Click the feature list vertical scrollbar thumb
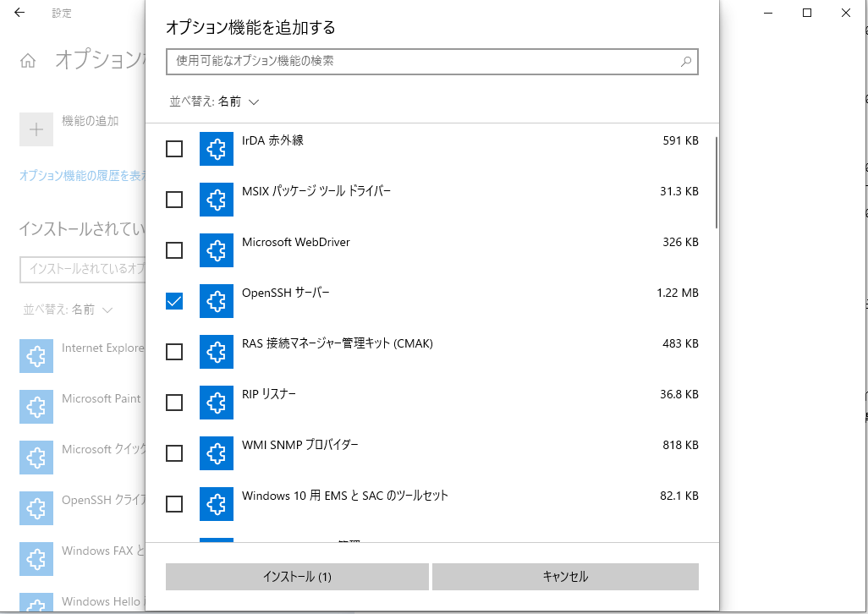The height and width of the screenshot is (614, 868). (717, 183)
